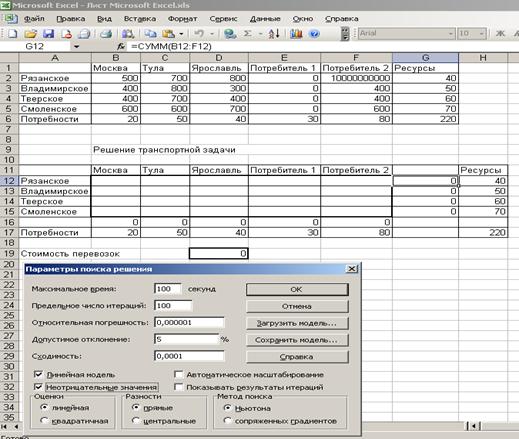Expand the Name Box dropdown arrow
The image size is (519, 439).
pyautogui.click(x=77, y=46)
